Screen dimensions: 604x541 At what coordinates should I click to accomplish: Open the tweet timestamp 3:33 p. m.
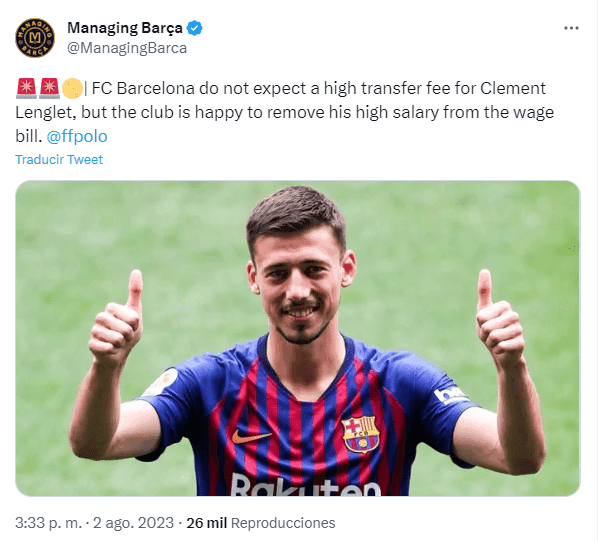(50, 523)
